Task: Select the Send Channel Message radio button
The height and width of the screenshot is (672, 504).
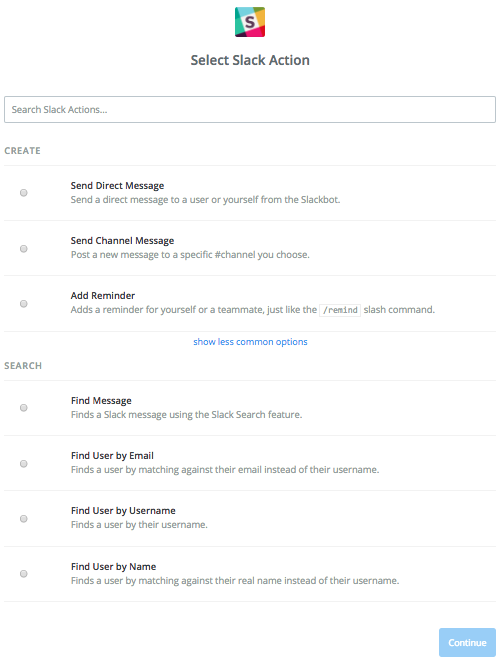Action: (24, 249)
